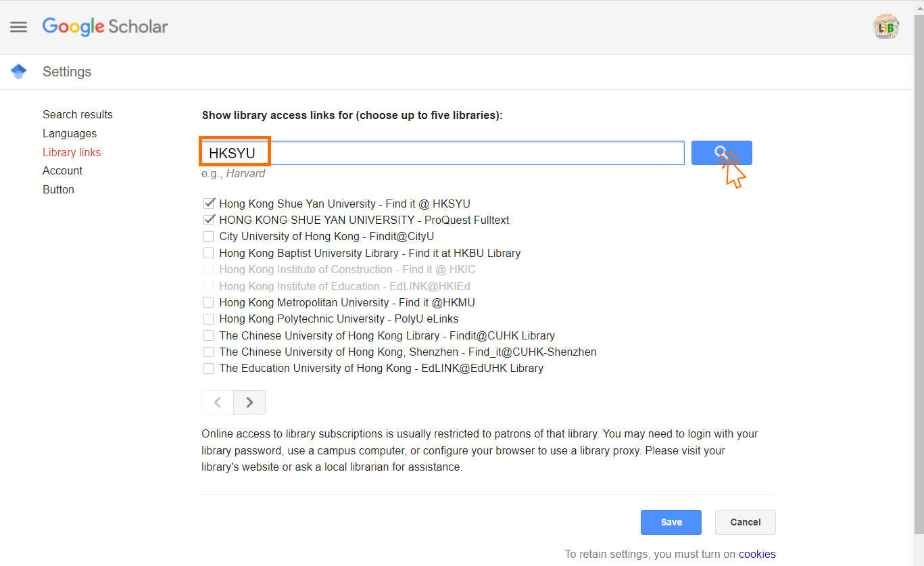
Task: Open Account settings section
Action: pos(62,171)
